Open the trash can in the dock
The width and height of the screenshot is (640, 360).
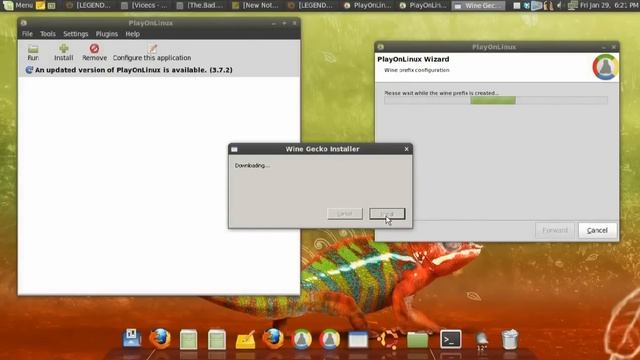[509, 339]
